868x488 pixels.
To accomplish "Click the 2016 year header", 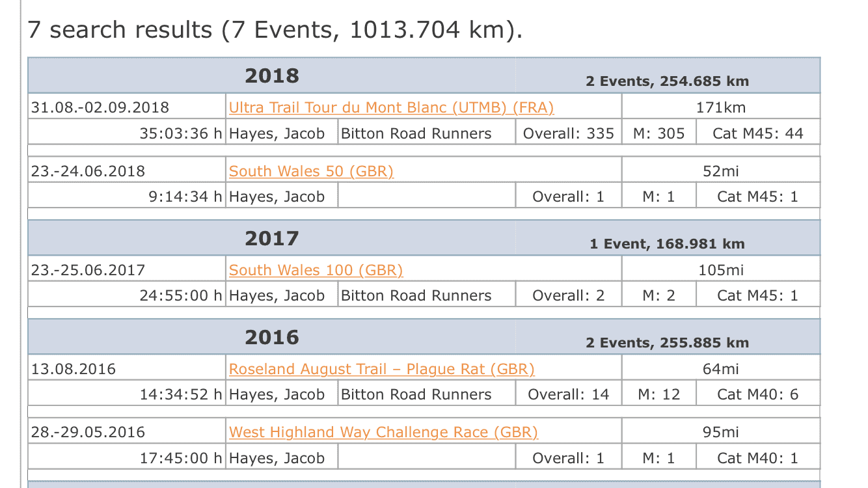I will [x=272, y=338].
